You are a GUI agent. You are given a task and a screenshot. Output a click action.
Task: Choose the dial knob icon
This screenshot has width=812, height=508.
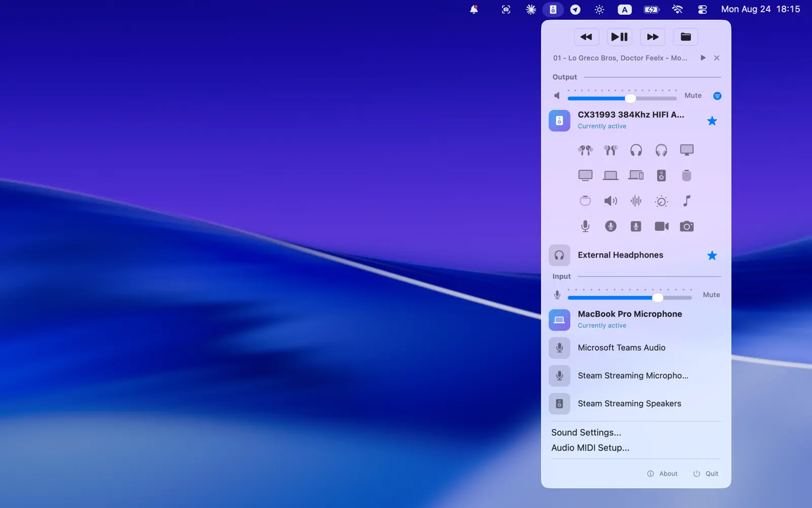(x=661, y=201)
